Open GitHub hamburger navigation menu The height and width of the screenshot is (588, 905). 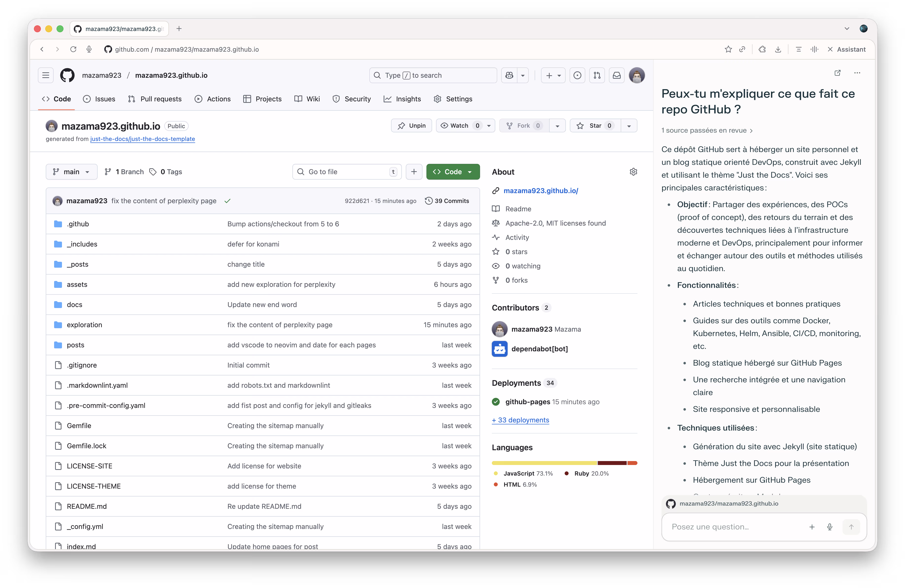[46, 75]
